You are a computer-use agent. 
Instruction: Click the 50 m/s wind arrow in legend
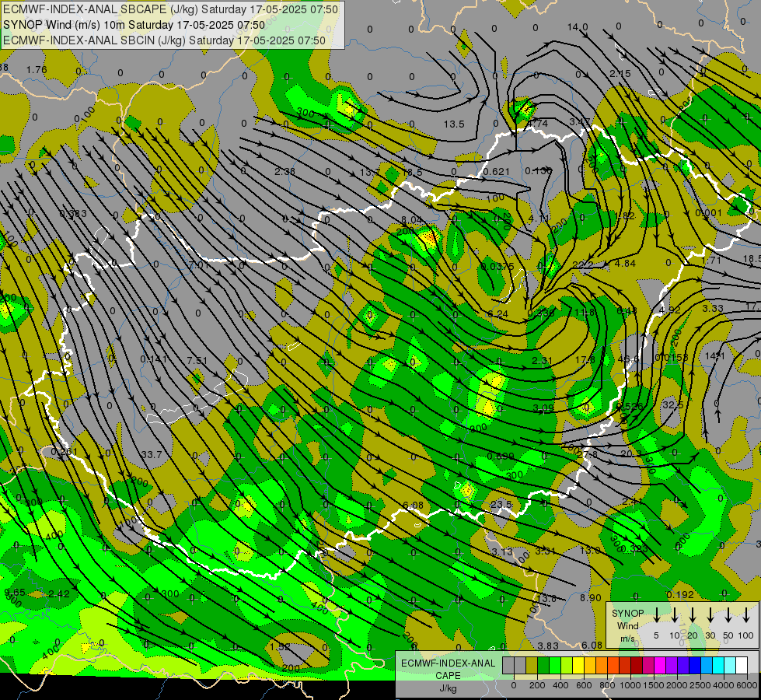click(x=728, y=615)
